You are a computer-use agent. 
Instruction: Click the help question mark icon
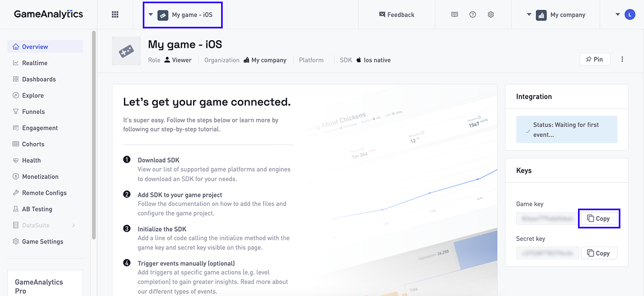[x=473, y=14]
